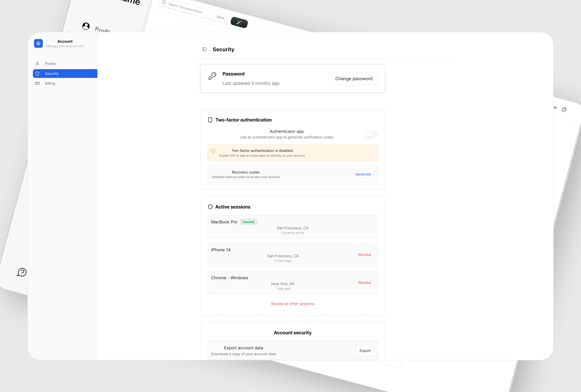Screen dimensions: 581x392
Task: Click the Account settings gear icon
Action: coord(38,43)
